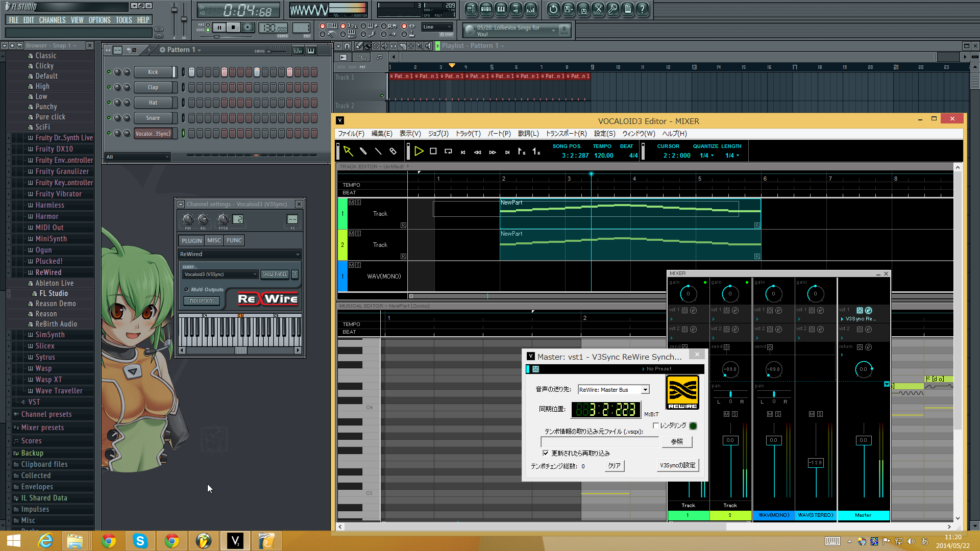Expand Master vst 1 V3Sync slot arrow
980x551 pixels.
(x=842, y=319)
